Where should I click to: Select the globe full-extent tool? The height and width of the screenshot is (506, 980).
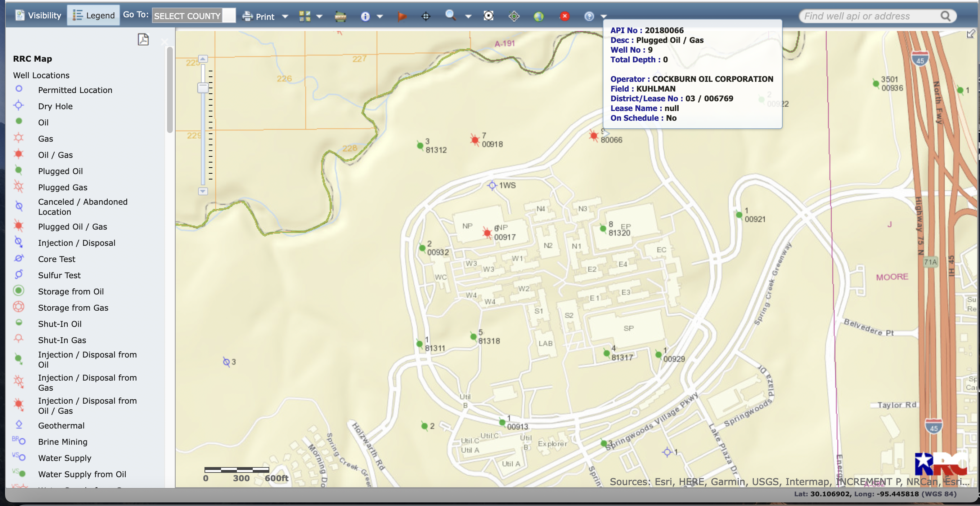tap(538, 16)
